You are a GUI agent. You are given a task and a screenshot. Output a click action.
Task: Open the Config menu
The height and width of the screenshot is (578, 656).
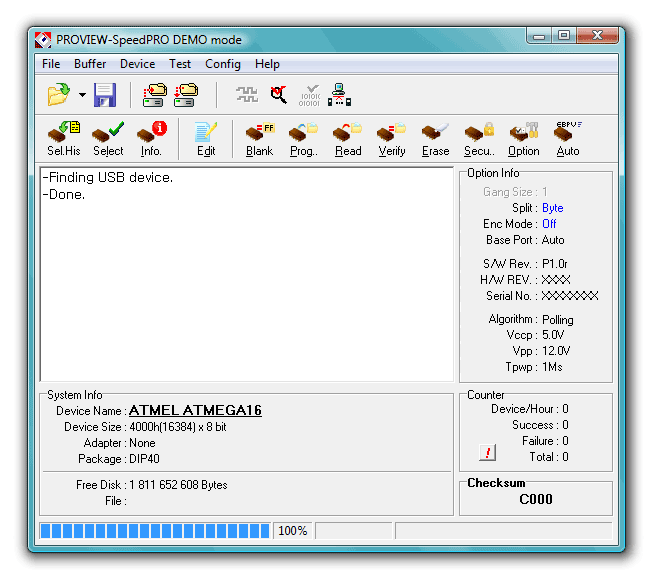click(223, 64)
